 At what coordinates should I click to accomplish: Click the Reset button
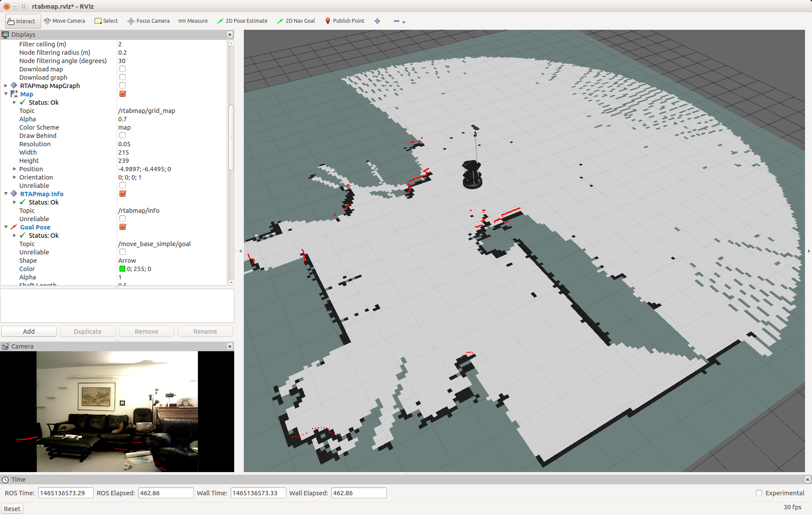click(x=12, y=509)
